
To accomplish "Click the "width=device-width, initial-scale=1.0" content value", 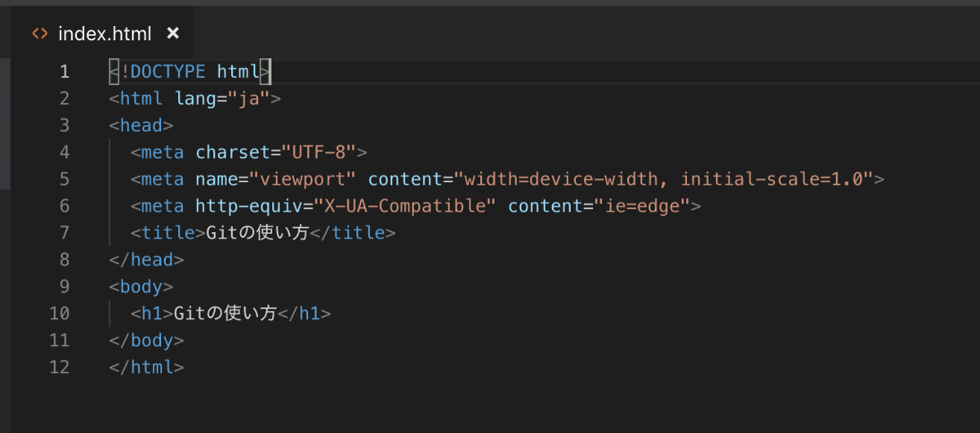I will pyautogui.click(x=665, y=180).
